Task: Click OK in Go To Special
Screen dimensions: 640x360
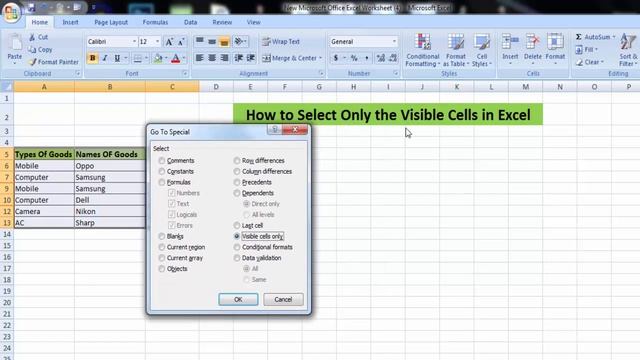Action: click(238, 300)
